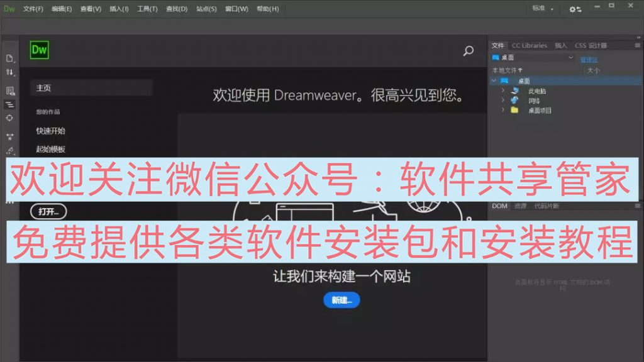The height and width of the screenshot is (362, 644).
Task: Click the search magnifier icon
Action: tap(468, 51)
